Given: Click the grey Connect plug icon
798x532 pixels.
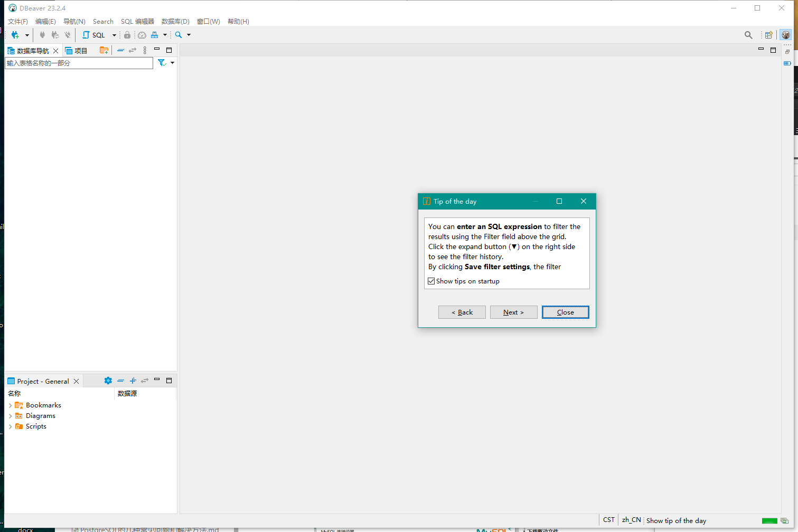Looking at the screenshot, I should (42, 35).
